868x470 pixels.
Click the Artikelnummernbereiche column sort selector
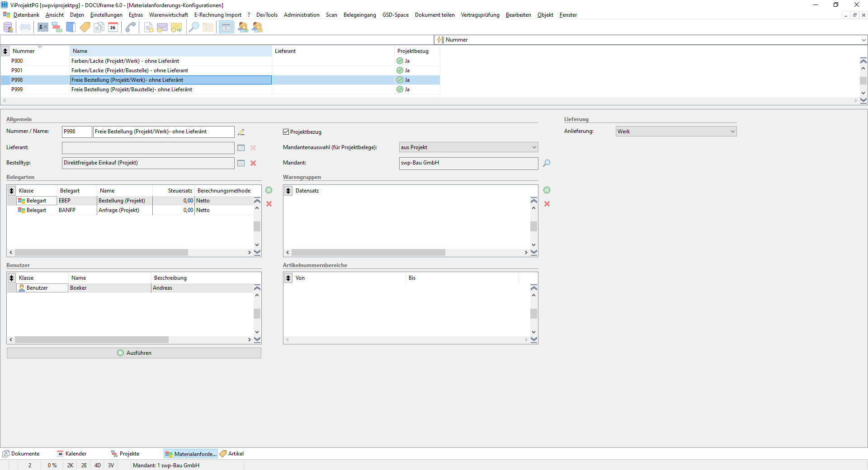(x=288, y=278)
